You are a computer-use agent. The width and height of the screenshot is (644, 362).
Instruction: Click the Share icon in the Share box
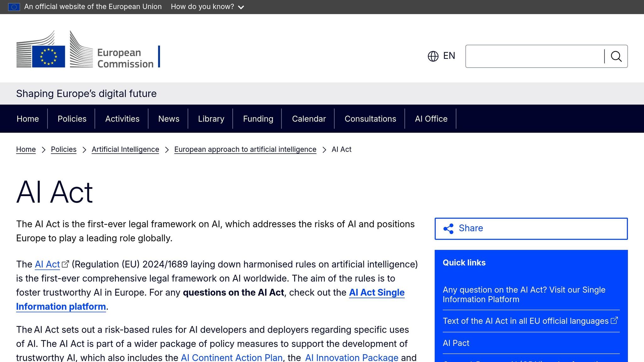pyautogui.click(x=449, y=228)
